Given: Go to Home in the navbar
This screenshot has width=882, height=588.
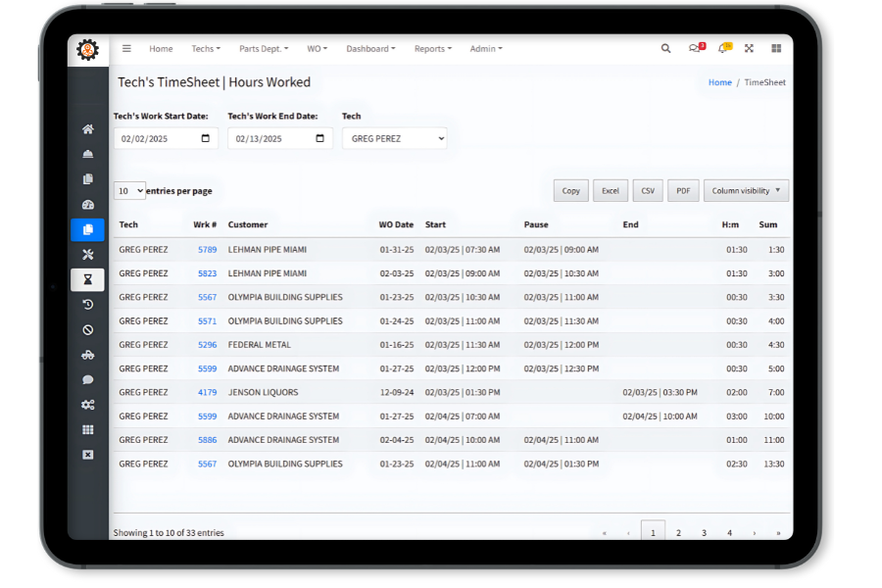Looking at the screenshot, I should click(161, 48).
